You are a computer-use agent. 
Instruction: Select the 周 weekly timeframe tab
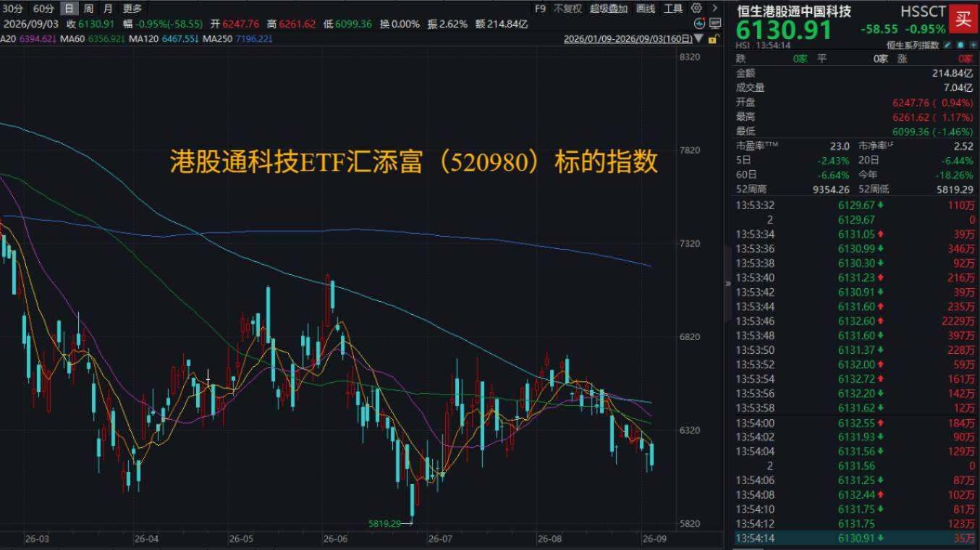pos(88,9)
